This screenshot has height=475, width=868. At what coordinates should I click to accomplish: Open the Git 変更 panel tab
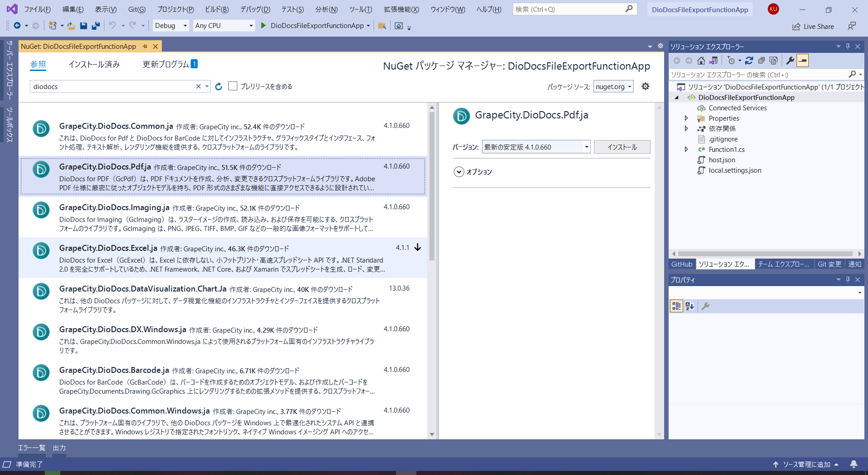click(x=830, y=264)
